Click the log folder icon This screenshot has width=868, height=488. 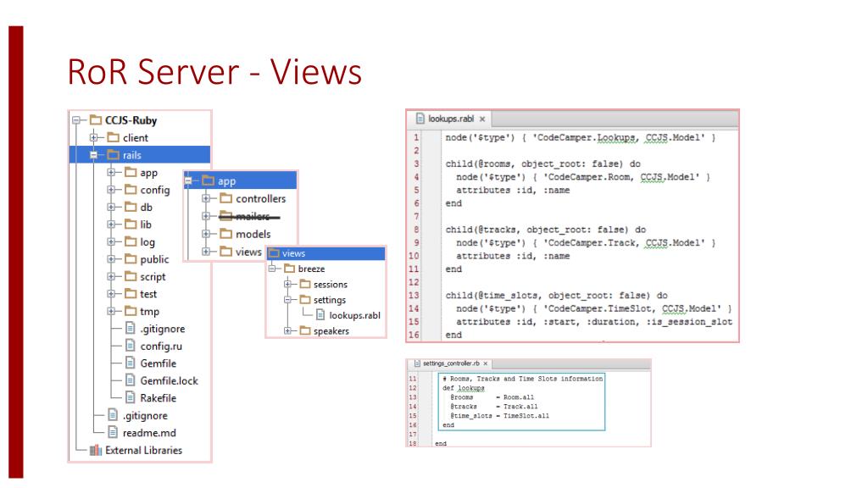[131, 241]
